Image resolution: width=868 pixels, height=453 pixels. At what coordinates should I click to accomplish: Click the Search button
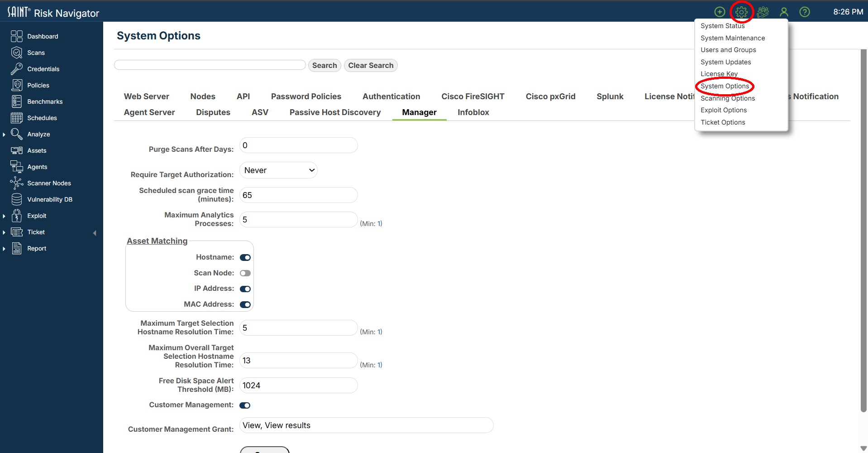(324, 65)
